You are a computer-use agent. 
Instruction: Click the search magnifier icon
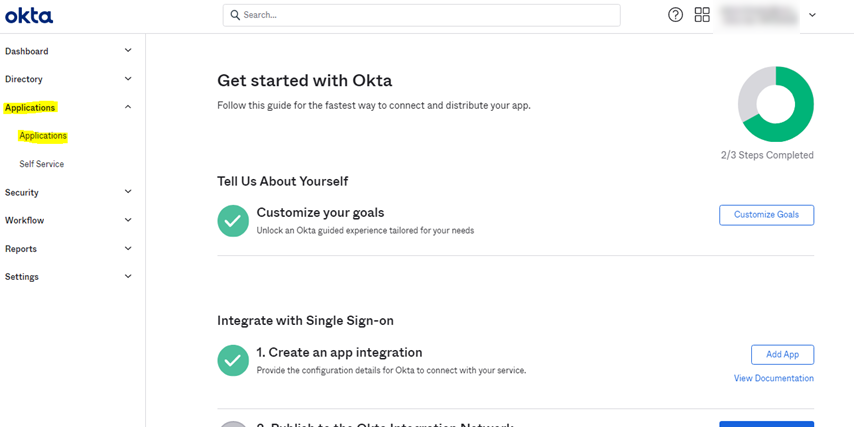pyautogui.click(x=235, y=15)
